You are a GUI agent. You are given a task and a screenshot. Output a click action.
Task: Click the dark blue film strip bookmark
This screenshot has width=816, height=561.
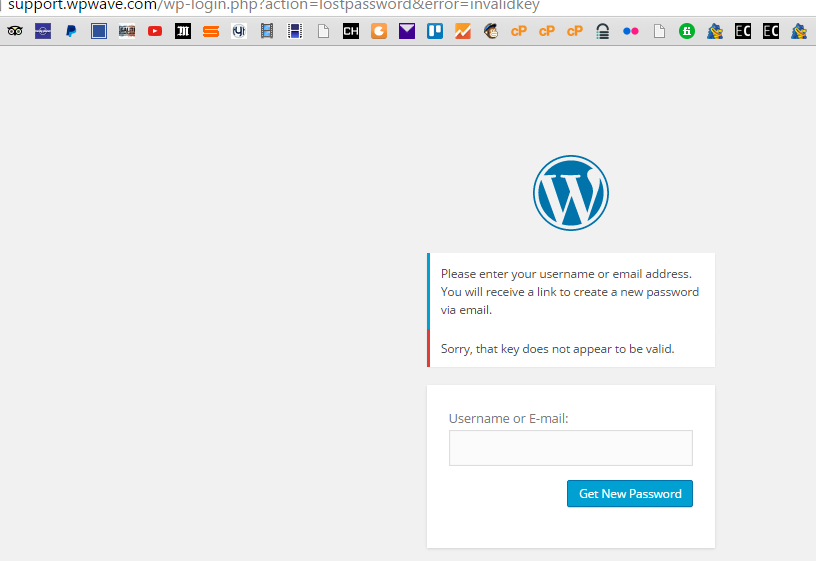click(295, 31)
